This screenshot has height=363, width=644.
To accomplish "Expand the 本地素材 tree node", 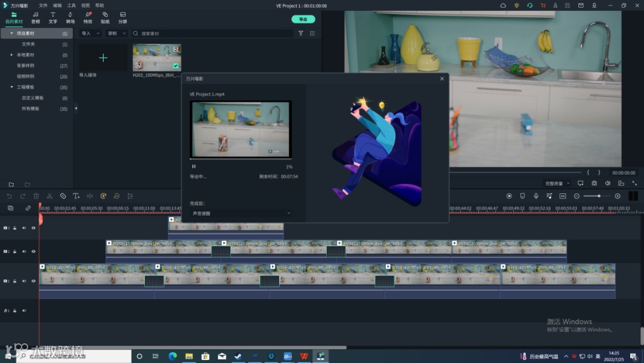I will (x=11, y=55).
